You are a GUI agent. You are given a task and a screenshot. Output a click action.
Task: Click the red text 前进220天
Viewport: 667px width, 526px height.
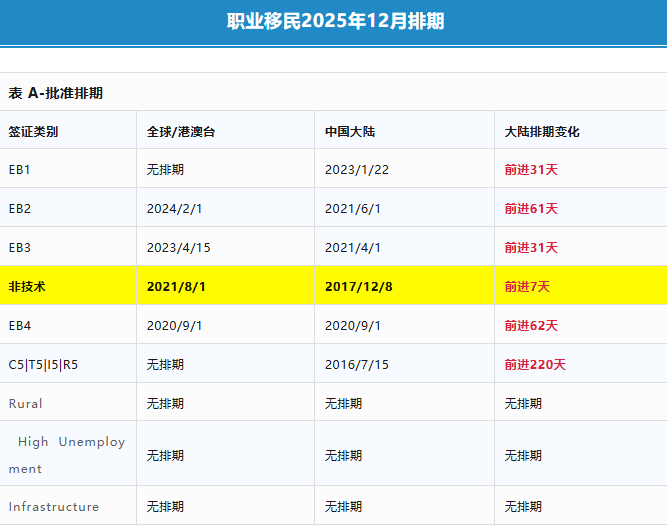click(535, 365)
